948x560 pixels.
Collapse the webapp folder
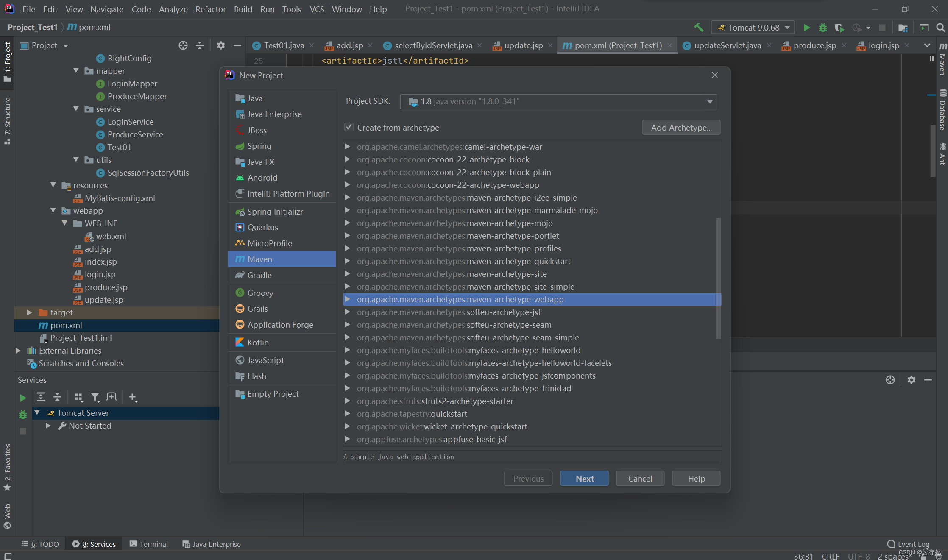[x=53, y=211]
